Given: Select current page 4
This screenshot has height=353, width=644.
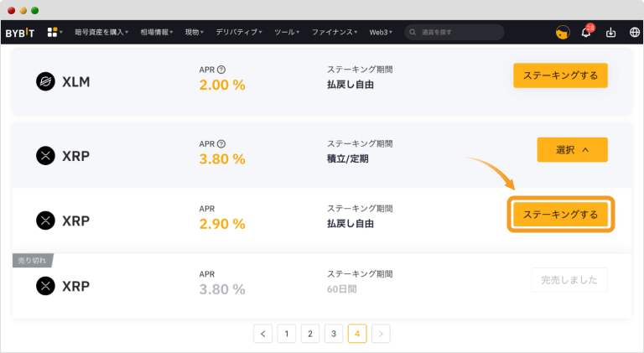Looking at the screenshot, I should [357, 334].
